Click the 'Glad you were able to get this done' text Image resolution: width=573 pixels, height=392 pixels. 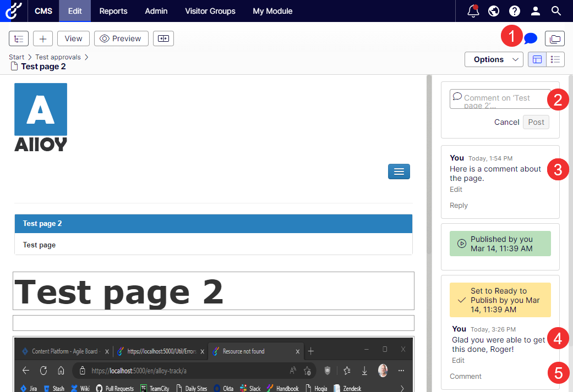click(x=499, y=345)
